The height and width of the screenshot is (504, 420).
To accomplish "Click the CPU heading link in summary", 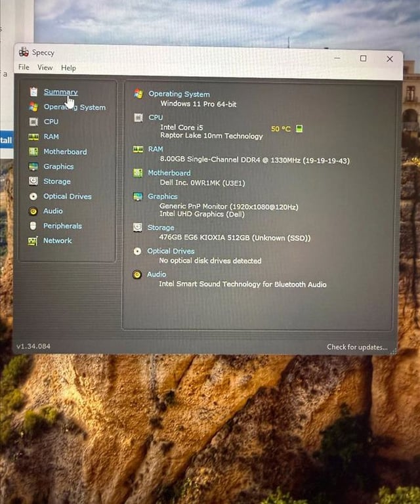I will [x=156, y=117].
